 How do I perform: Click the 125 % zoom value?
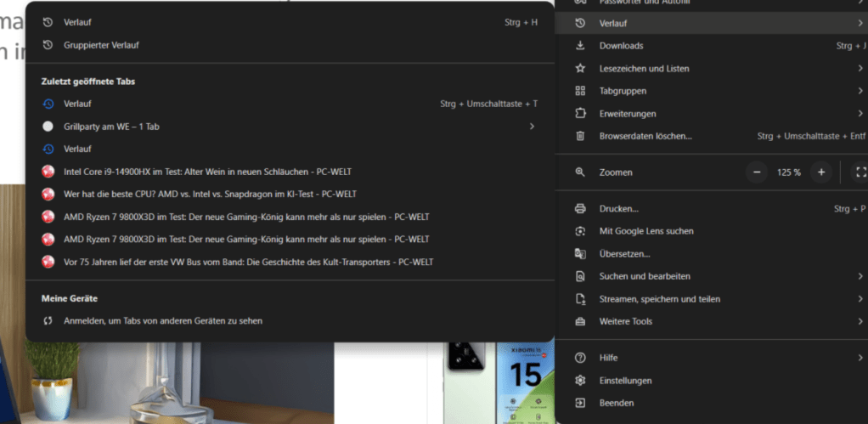(x=789, y=172)
